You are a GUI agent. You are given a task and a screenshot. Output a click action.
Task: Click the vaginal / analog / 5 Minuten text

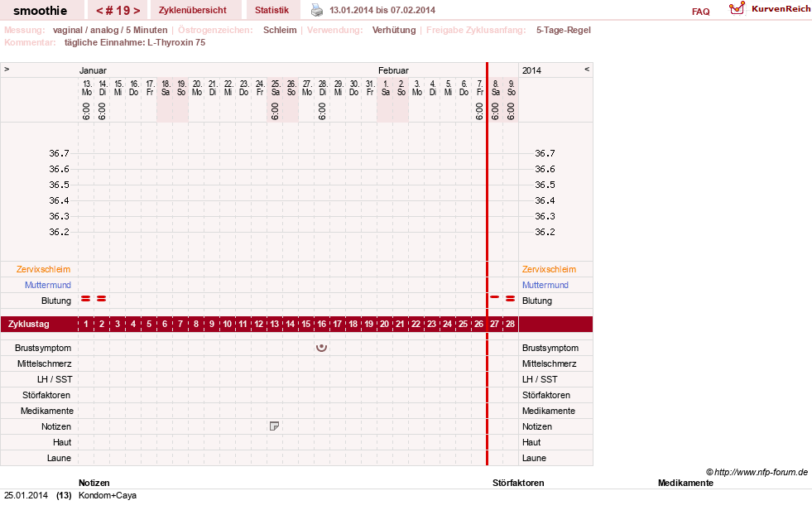(110, 30)
